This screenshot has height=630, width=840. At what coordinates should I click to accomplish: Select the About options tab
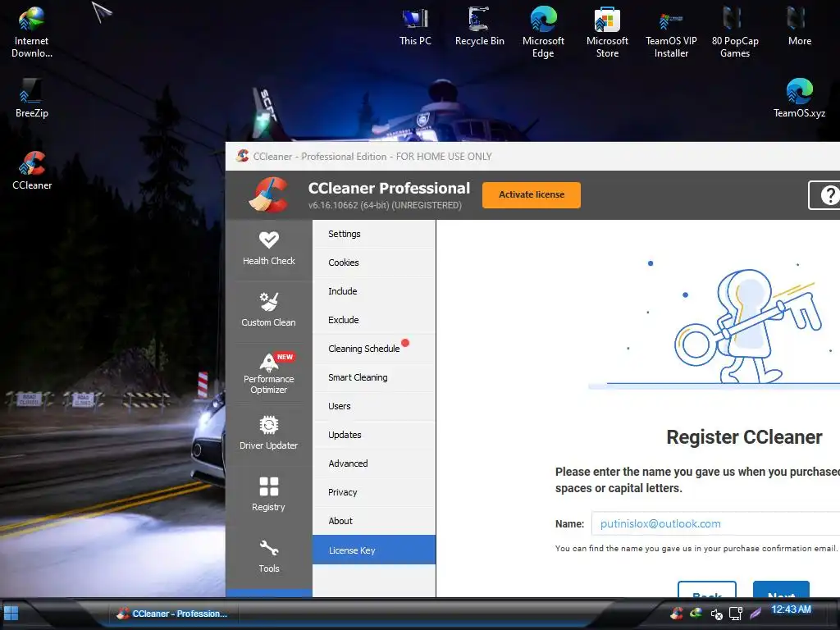[x=374, y=521]
